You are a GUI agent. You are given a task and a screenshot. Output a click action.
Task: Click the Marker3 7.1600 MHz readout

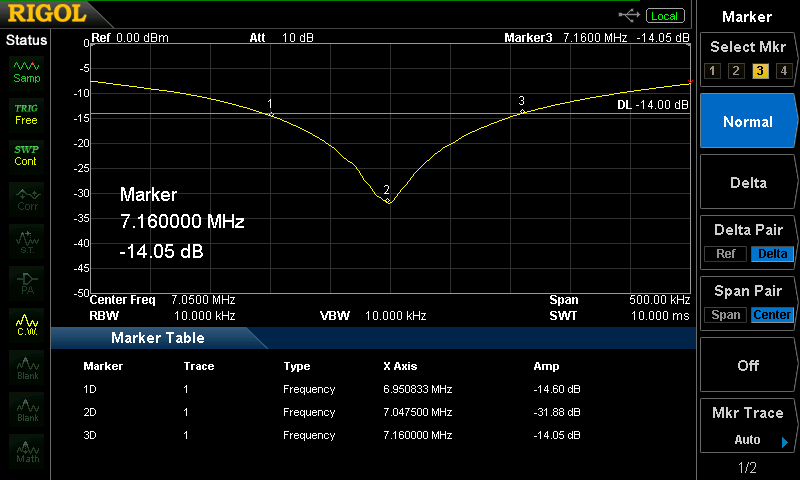(x=596, y=38)
